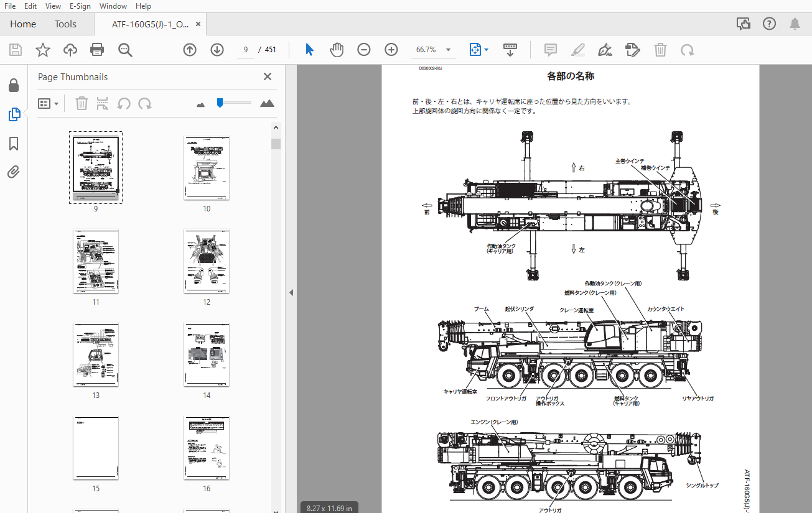
Task: Open the thumbnails options dropdown
Action: tap(49, 103)
